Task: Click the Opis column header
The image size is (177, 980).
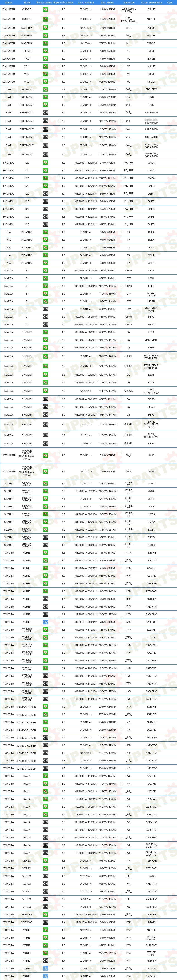Action: pyautogui.click(x=170, y=2)
